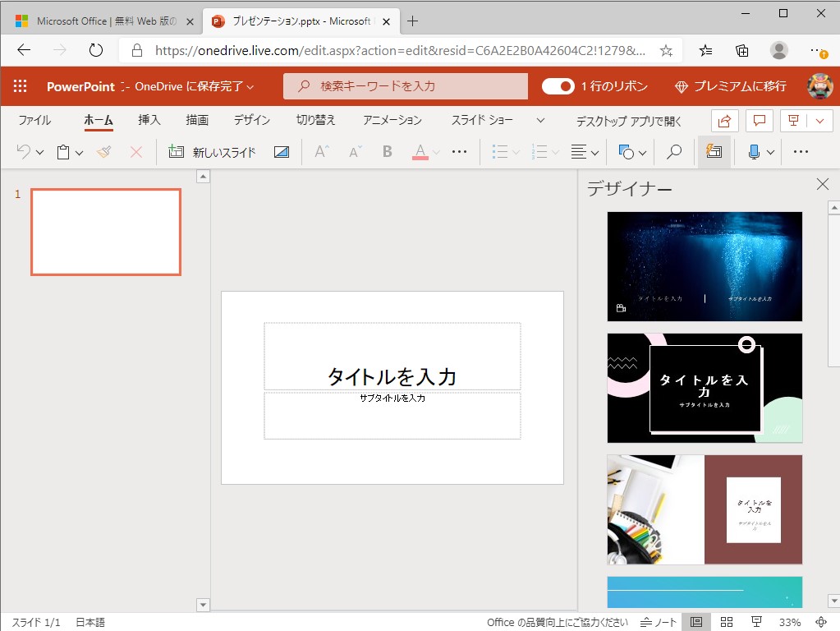Open the Search icon in the ribbon

673,151
